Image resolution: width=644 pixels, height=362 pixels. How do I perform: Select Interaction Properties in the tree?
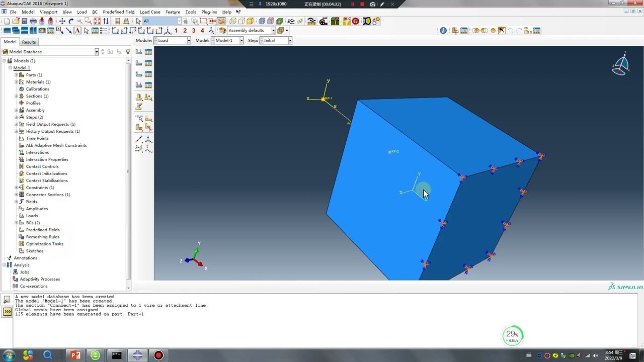[x=47, y=159]
